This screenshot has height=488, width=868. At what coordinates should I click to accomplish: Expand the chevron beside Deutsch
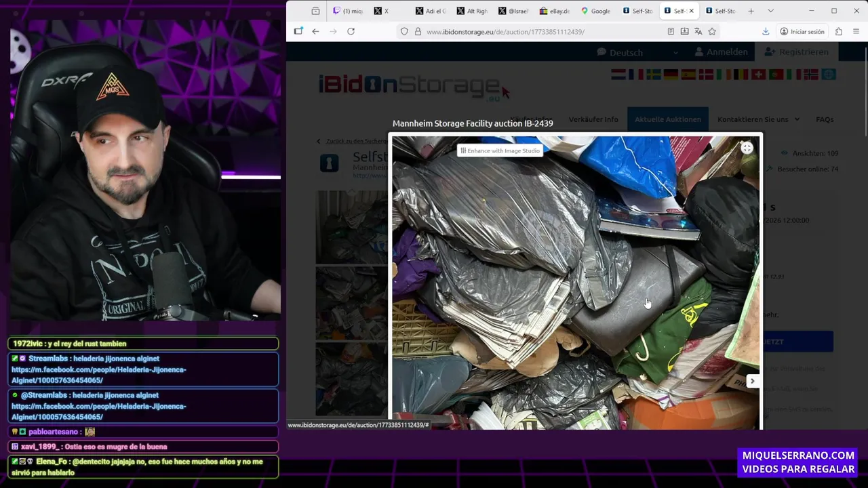click(x=675, y=52)
